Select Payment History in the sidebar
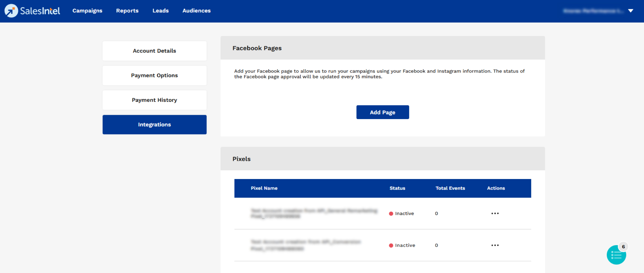 pos(154,100)
